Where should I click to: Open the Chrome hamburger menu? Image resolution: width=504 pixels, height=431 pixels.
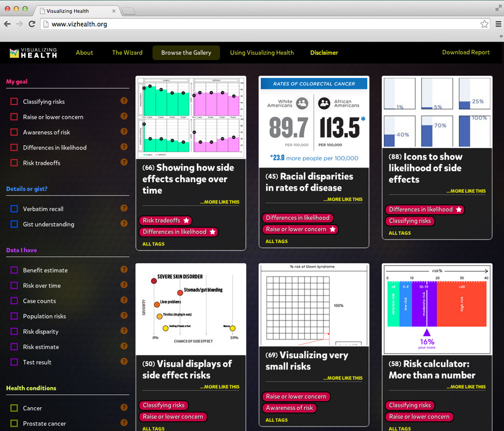(498, 24)
